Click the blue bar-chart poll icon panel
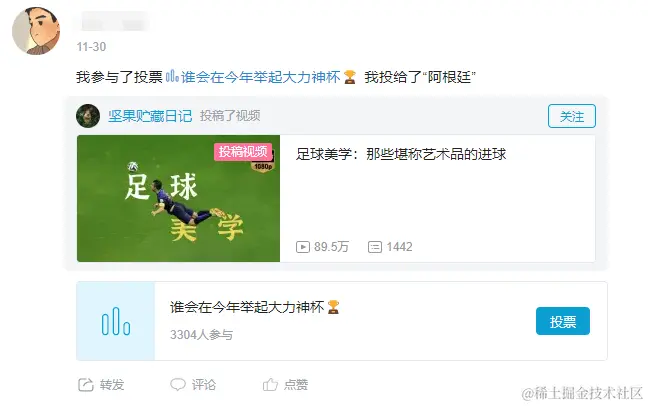The image size is (648, 406). click(116, 321)
